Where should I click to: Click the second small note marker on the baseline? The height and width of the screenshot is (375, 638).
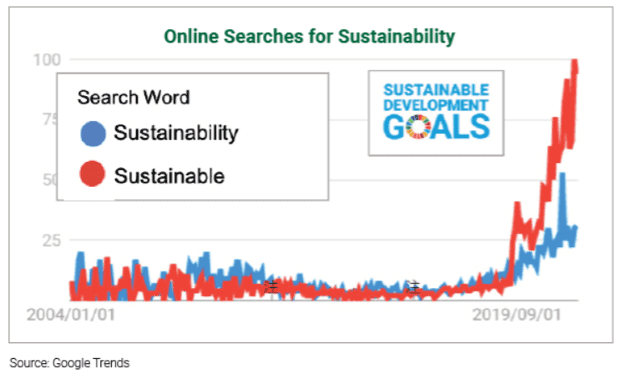413,287
